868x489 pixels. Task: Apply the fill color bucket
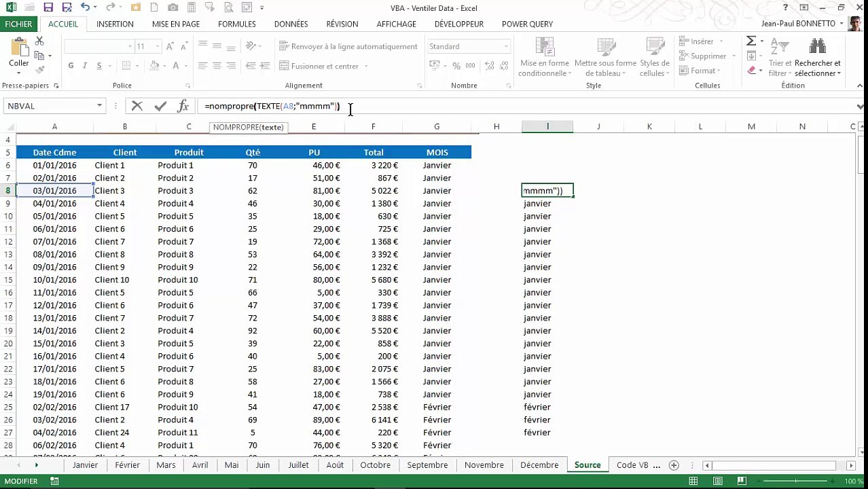pyautogui.click(x=154, y=66)
